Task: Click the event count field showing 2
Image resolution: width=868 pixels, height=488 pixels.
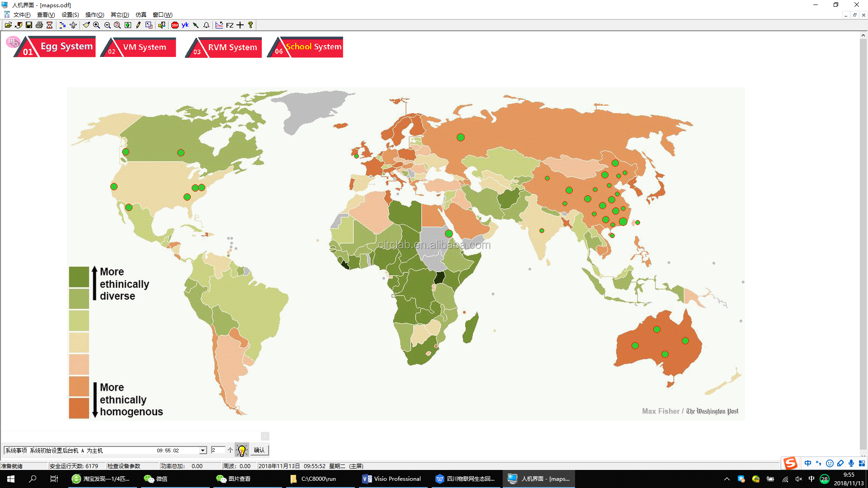Action: pyautogui.click(x=217, y=450)
